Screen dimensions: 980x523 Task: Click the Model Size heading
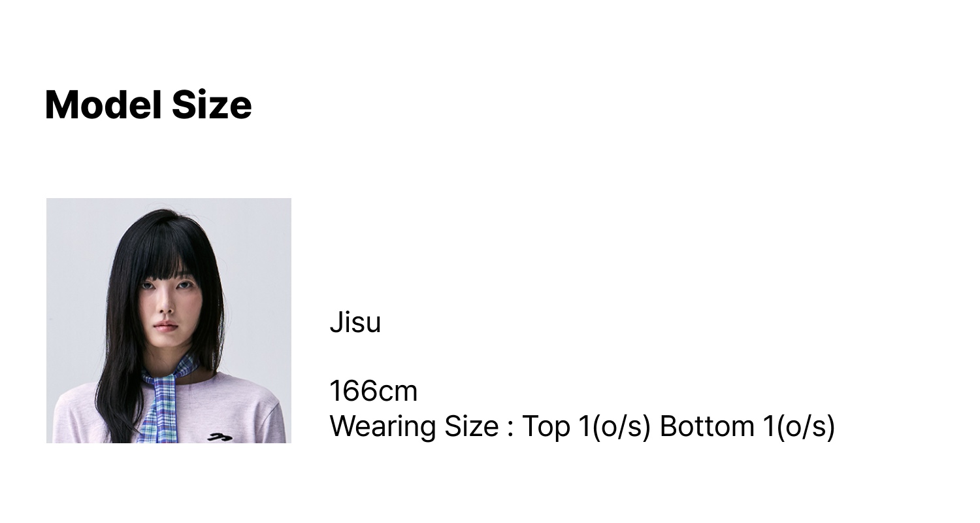[148, 105]
